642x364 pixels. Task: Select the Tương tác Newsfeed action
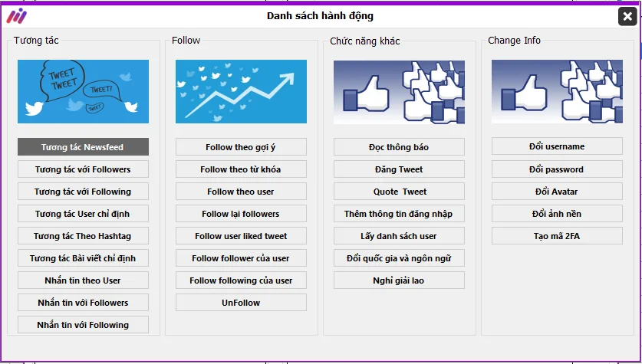pos(83,147)
